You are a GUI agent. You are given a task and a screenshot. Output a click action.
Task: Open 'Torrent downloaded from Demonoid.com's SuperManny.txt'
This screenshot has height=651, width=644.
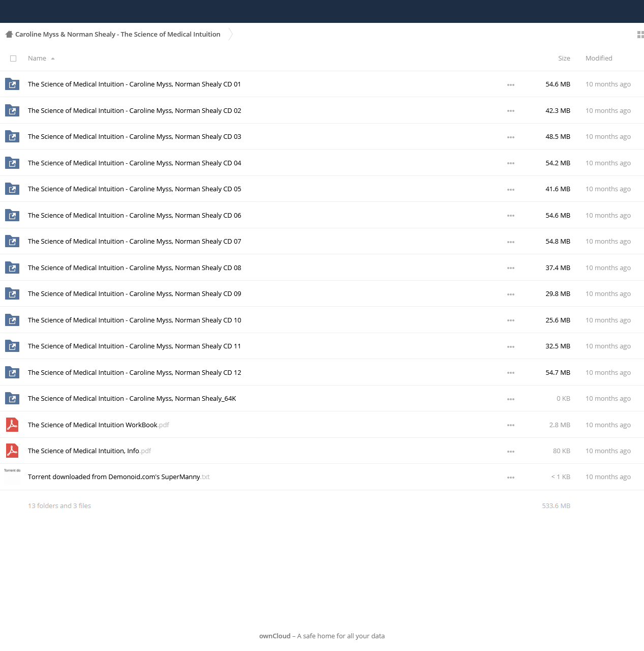[119, 477]
